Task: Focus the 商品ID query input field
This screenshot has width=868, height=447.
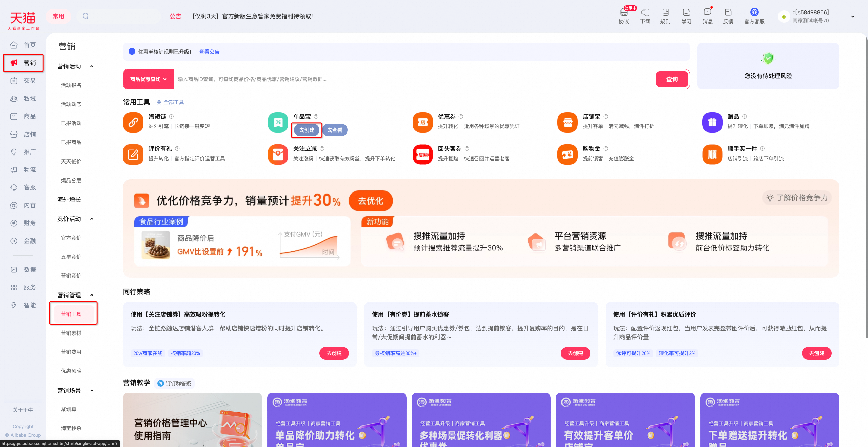Action: (415, 79)
